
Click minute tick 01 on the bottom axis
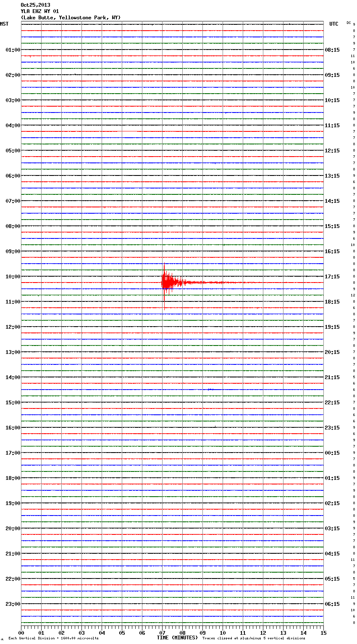tap(41, 633)
